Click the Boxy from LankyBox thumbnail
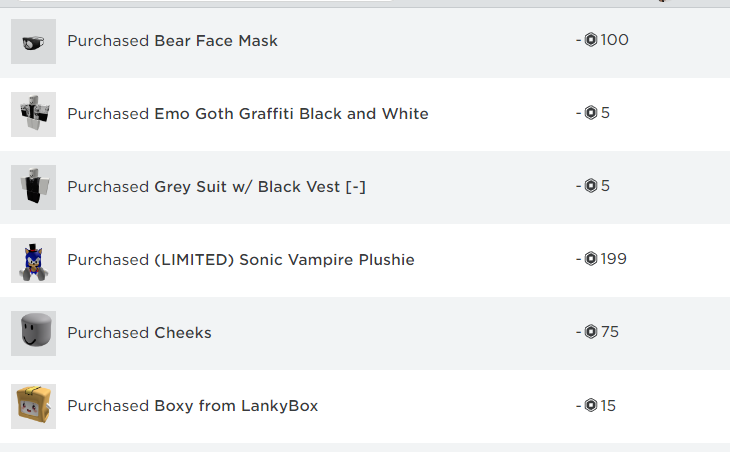 click(x=34, y=406)
